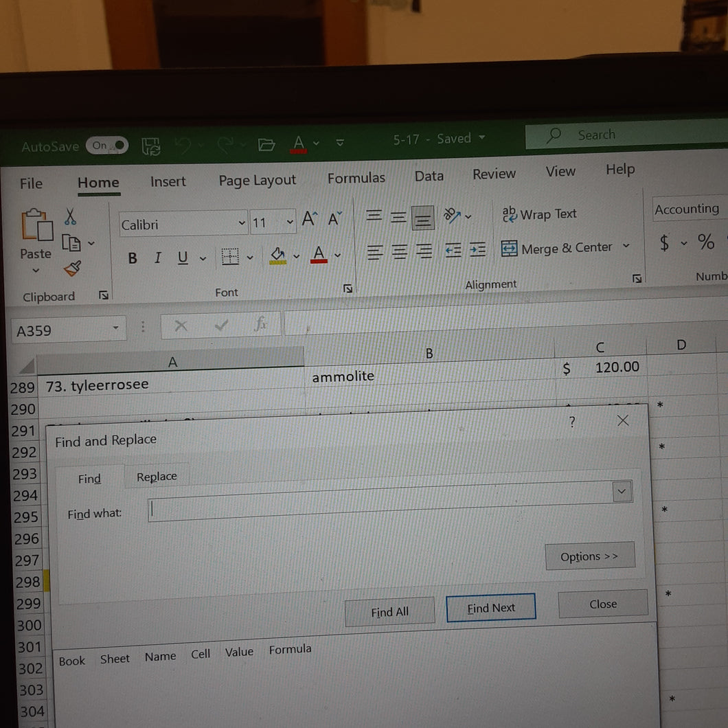Click the Orientation text angle icon
728x728 pixels.
point(452,215)
